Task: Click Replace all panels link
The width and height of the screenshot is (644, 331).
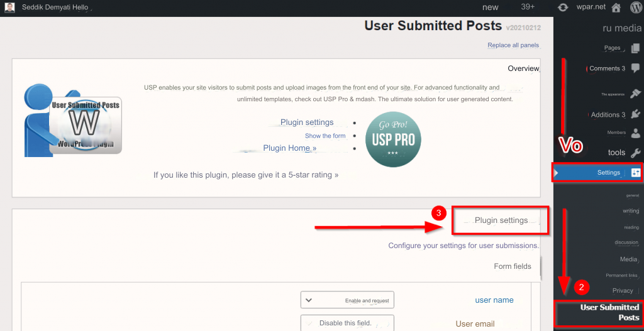Action: coord(513,45)
